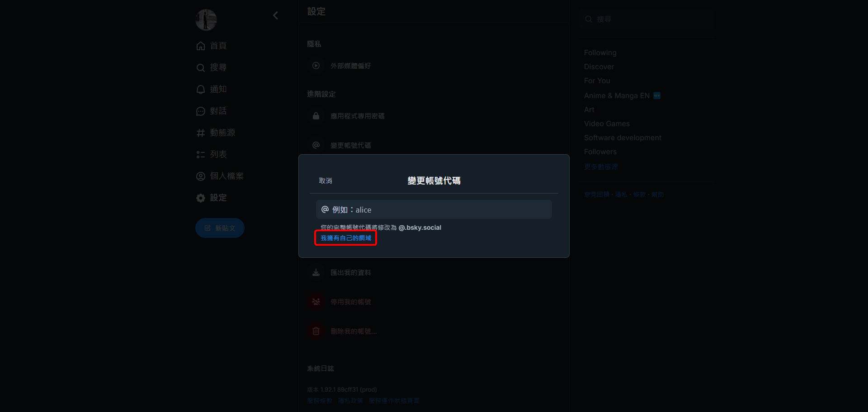Click 取消 in the handle dialog
868x412 pixels.
click(x=325, y=180)
